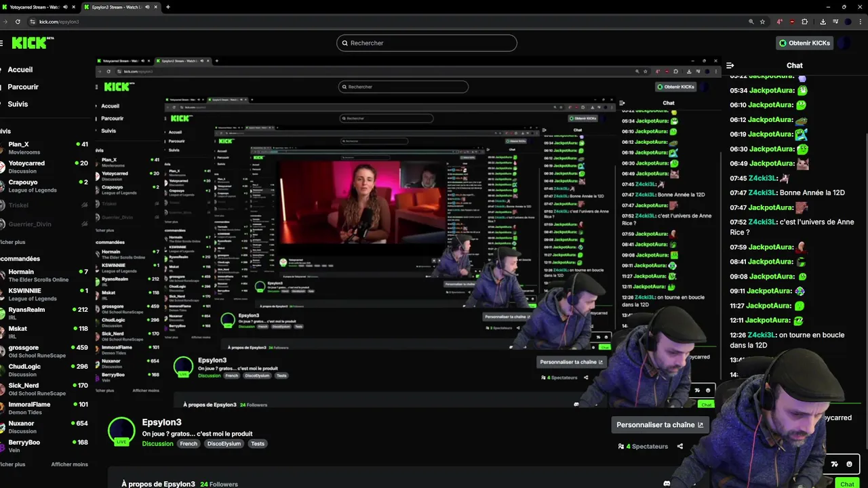The height and width of the screenshot is (488, 868).
Task: Click the red blocker extension icon
Action: [792, 22]
